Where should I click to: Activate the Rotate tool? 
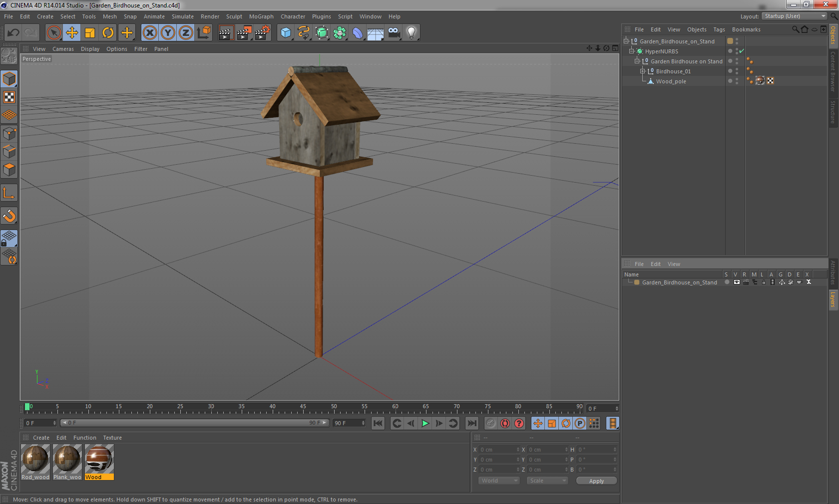pos(108,33)
